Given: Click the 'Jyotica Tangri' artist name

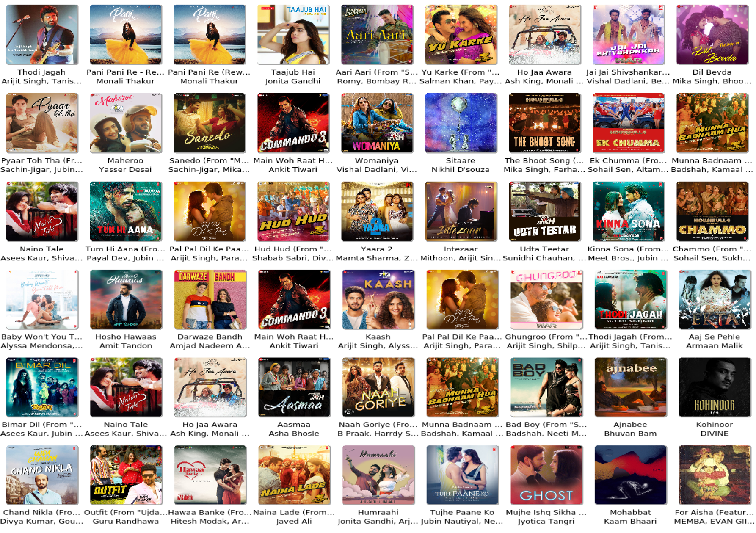Looking at the screenshot, I should (546, 521).
